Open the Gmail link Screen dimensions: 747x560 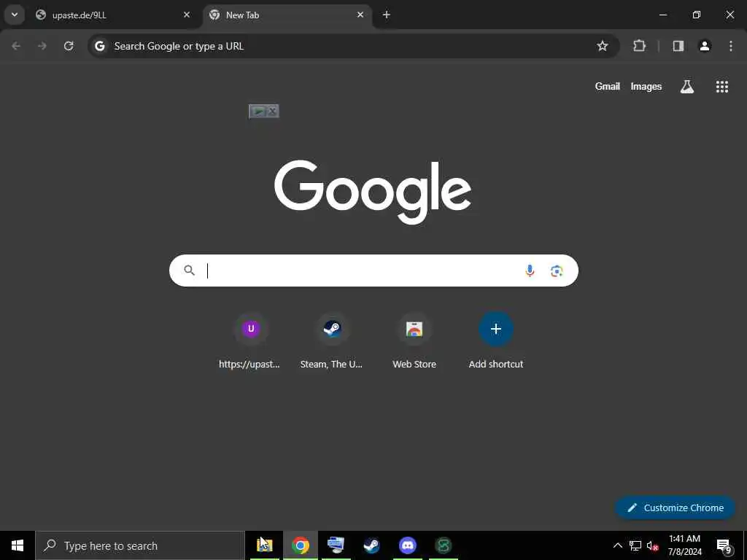point(608,86)
